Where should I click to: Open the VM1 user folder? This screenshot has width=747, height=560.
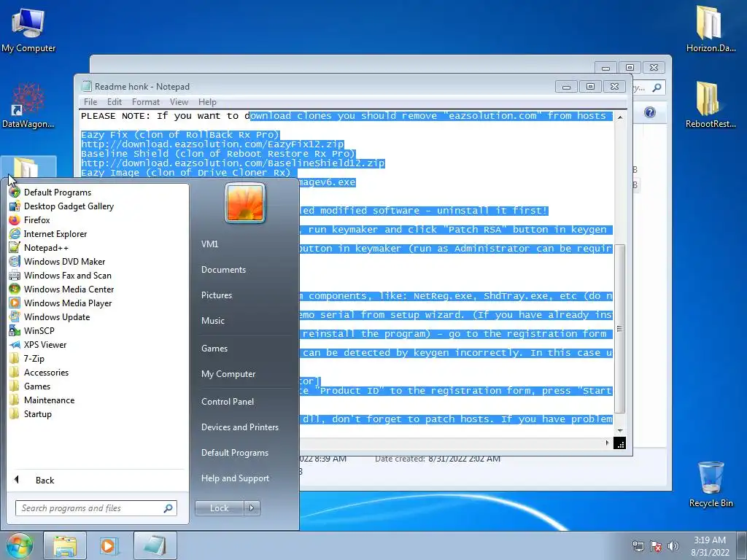tap(209, 244)
